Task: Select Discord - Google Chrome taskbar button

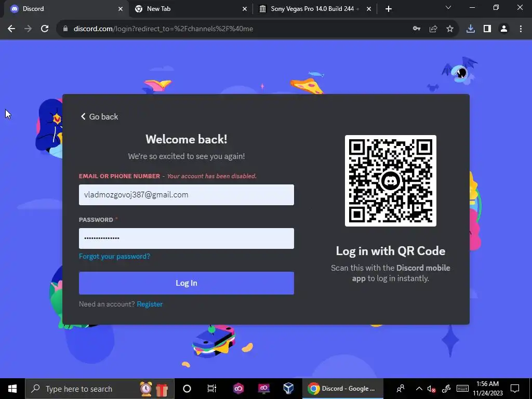Action: pyautogui.click(x=343, y=389)
